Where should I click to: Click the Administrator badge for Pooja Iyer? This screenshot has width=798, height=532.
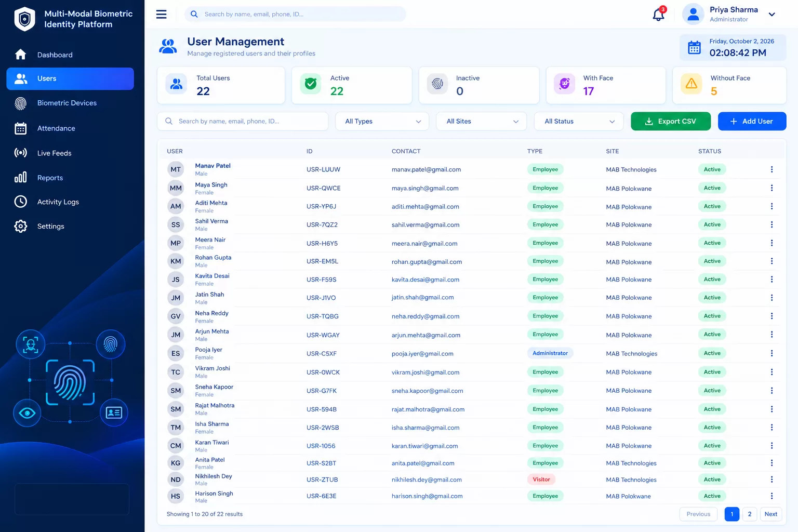(550, 353)
